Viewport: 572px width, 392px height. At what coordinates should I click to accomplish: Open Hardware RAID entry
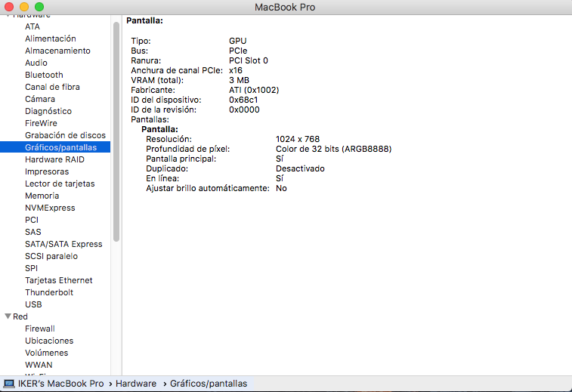[x=54, y=159]
